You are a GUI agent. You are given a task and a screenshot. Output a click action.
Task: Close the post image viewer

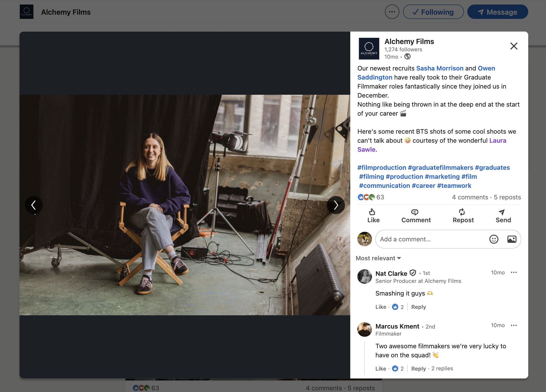coord(514,46)
